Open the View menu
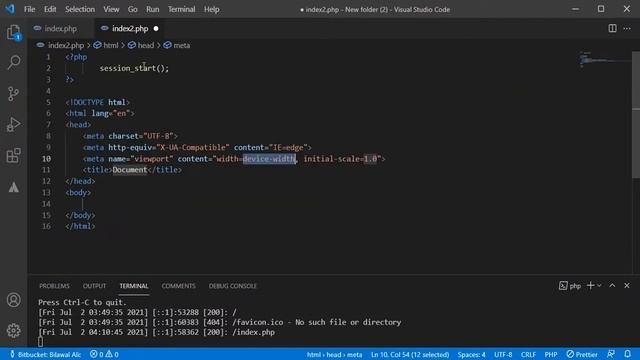This screenshot has height=360, width=640. (x=111, y=9)
